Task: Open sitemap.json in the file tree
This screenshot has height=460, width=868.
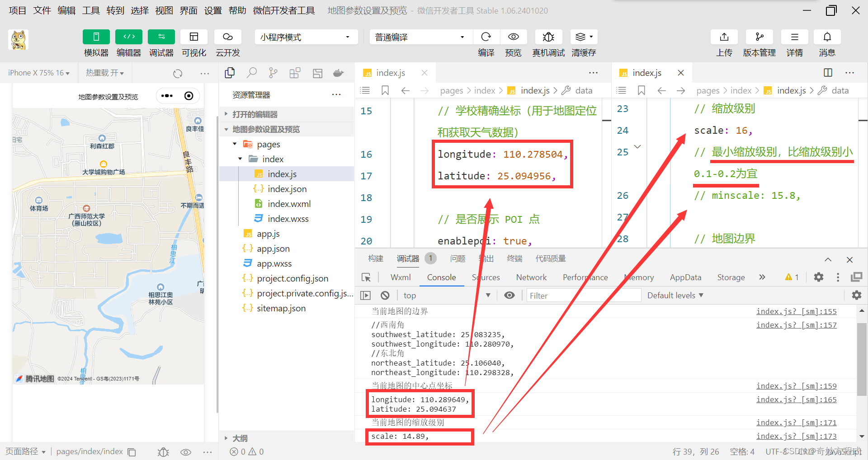Action: [281, 308]
